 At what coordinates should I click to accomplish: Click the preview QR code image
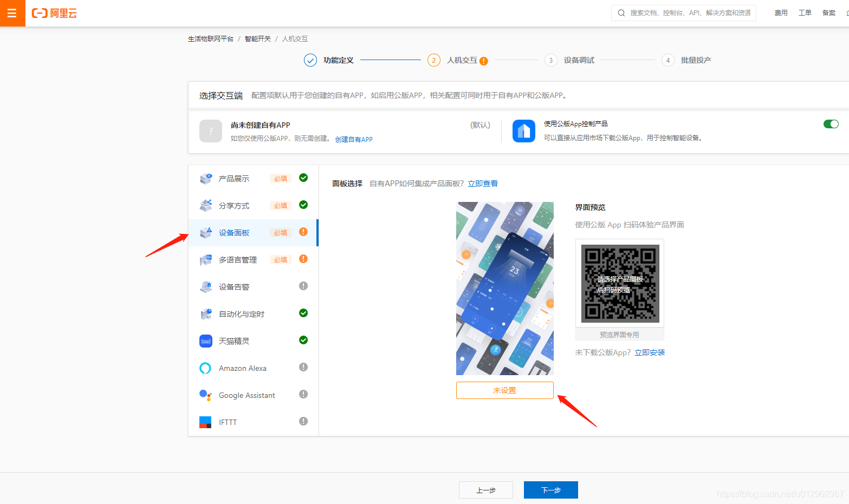[620, 283]
